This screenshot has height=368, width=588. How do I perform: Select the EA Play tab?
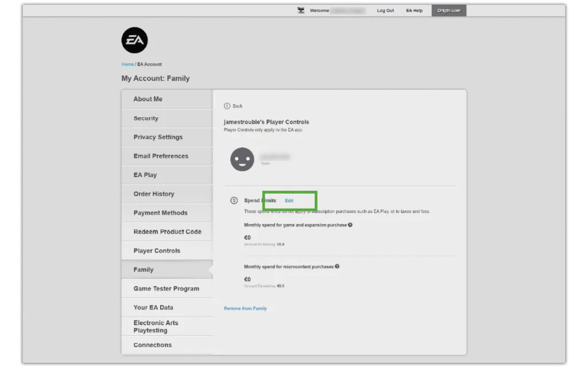pyautogui.click(x=167, y=175)
